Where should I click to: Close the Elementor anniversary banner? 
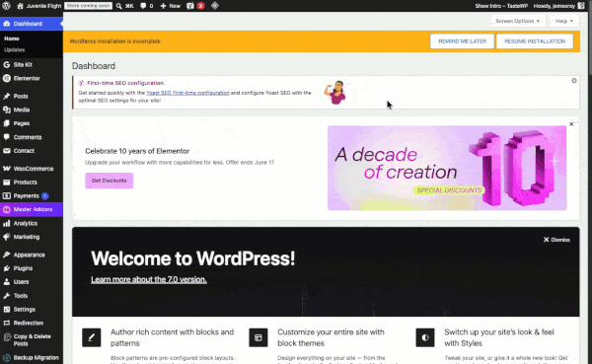571,124
